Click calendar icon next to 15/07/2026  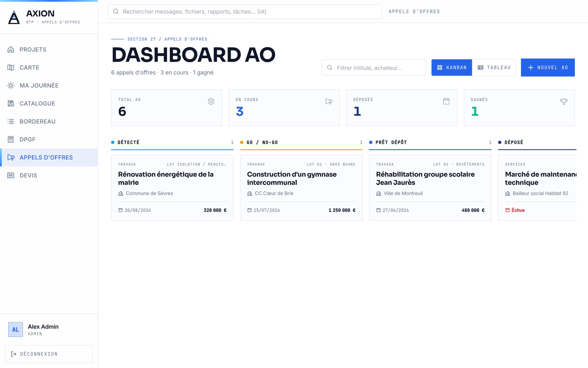click(x=249, y=210)
